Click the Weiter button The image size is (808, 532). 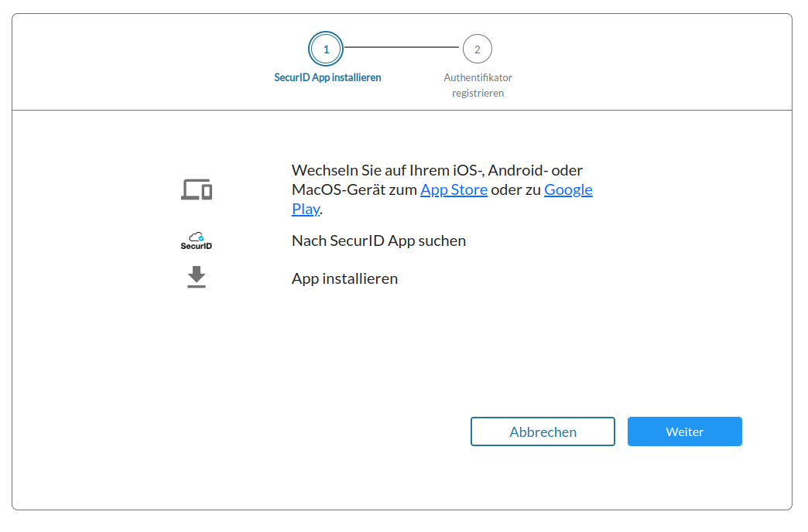coord(684,431)
